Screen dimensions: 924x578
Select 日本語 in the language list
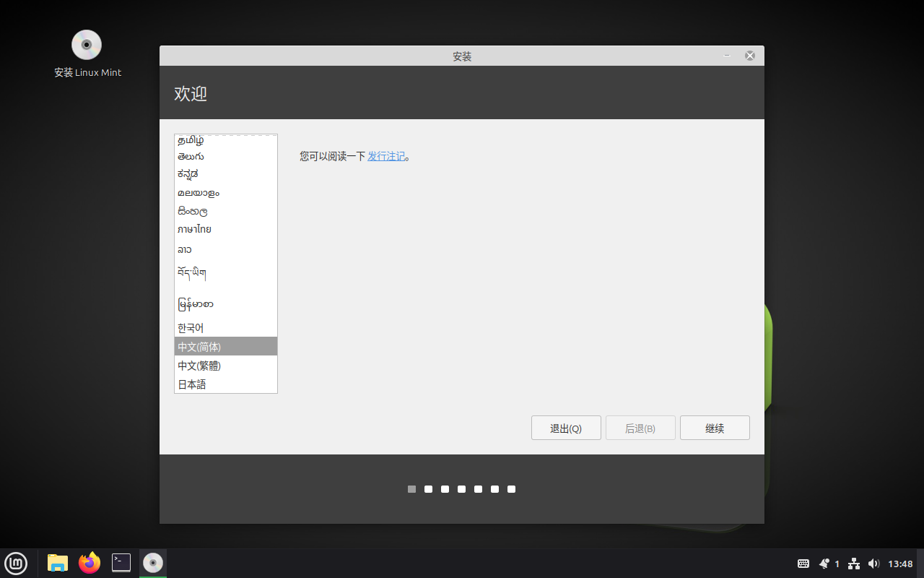click(x=226, y=384)
